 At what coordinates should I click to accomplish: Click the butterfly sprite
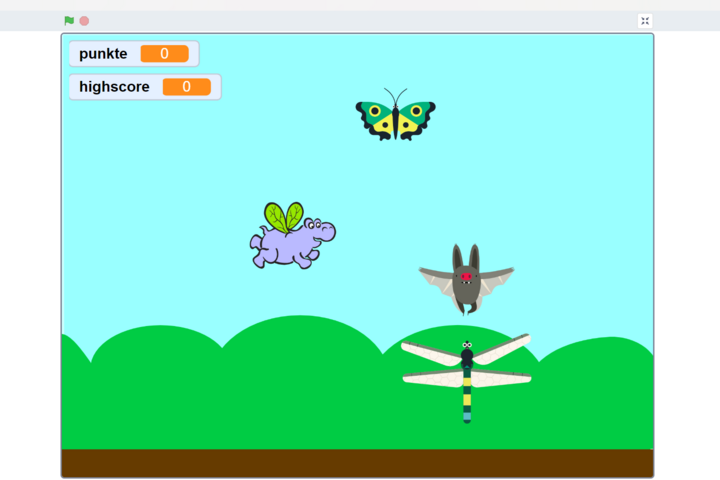[395, 115]
